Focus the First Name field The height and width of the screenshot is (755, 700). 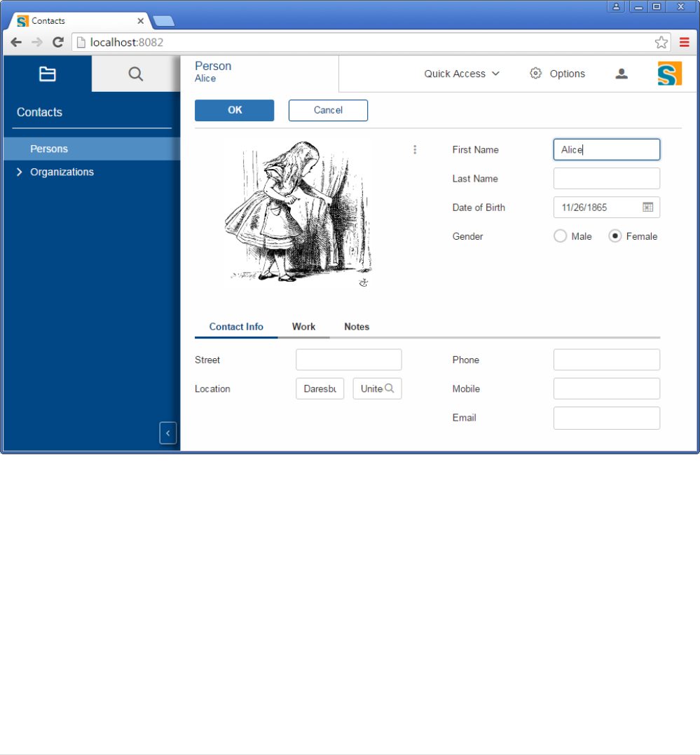coord(607,150)
